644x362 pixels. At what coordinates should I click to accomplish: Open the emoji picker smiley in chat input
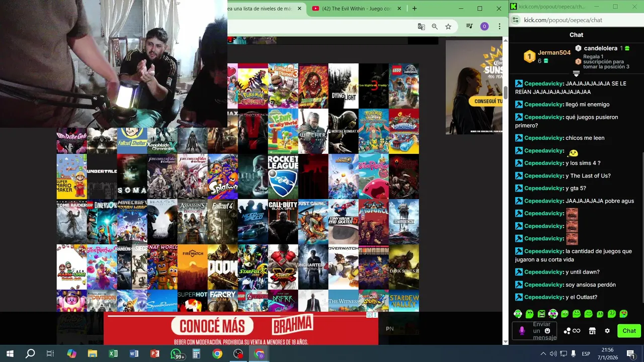[x=547, y=331]
